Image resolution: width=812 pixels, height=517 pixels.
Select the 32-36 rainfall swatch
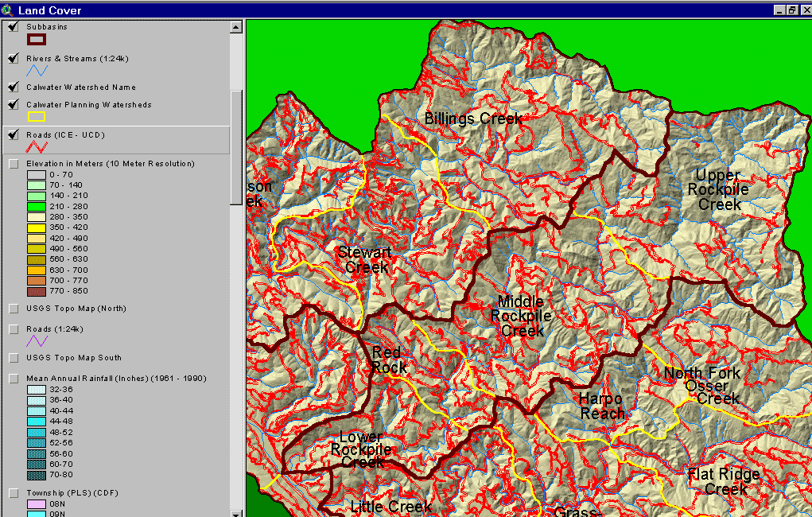pyautogui.click(x=37, y=390)
